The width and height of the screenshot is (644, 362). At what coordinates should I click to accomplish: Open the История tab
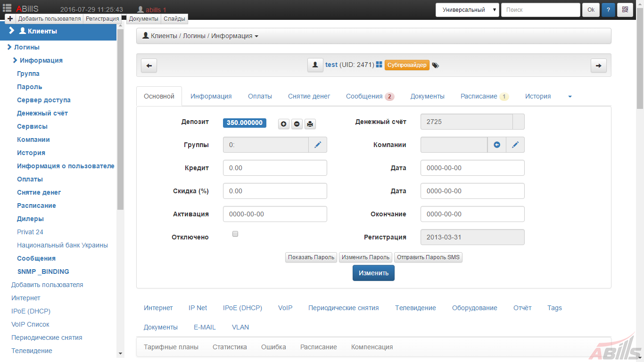pyautogui.click(x=538, y=96)
